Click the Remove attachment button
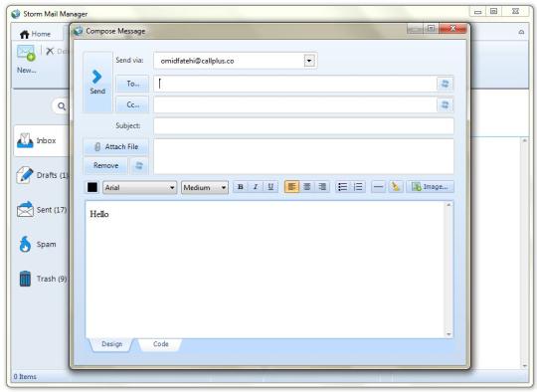 pos(105,165)
